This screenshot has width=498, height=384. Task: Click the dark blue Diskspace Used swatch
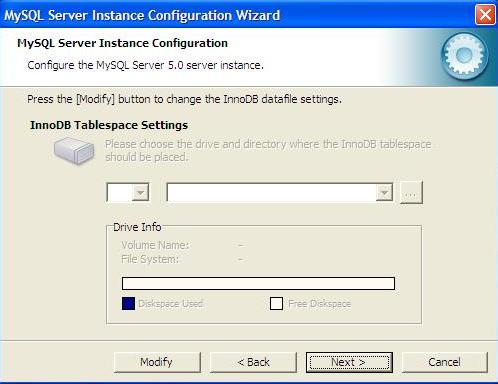click(128, 304)
